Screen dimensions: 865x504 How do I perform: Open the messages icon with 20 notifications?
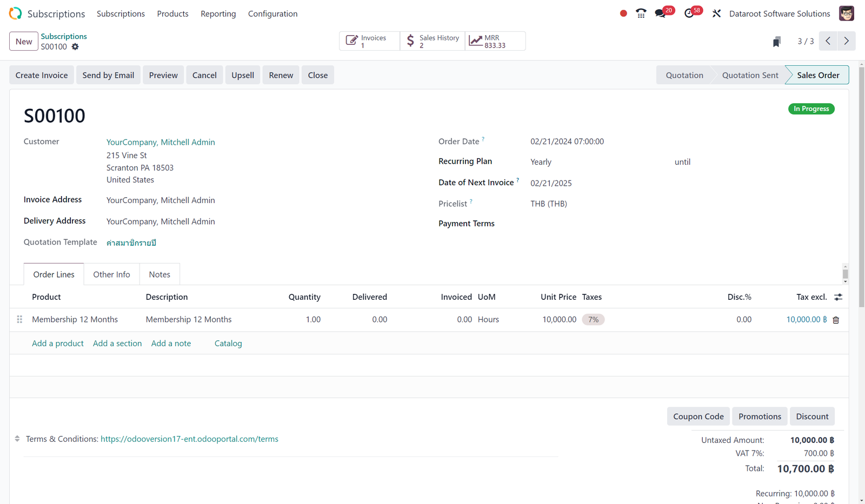660,14
